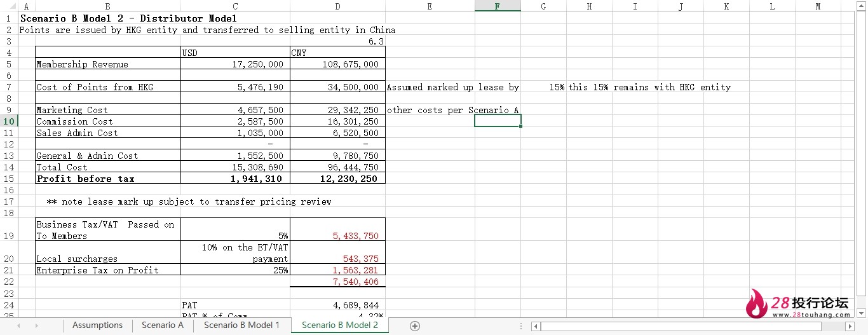Viewport: 868px width, 335px height.
Task: Click previous sheet navigation arrow
Action: tap(18, 325)
